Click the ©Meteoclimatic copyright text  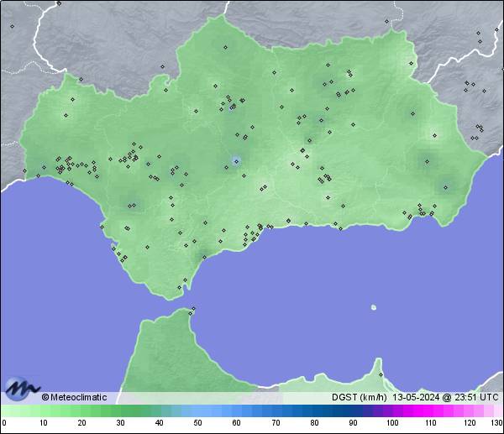point(74,397)
